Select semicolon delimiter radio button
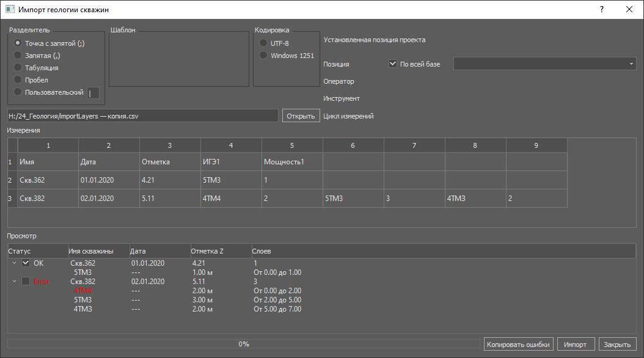The height and width of the screenshot is (358, 644). pos(18,43)
